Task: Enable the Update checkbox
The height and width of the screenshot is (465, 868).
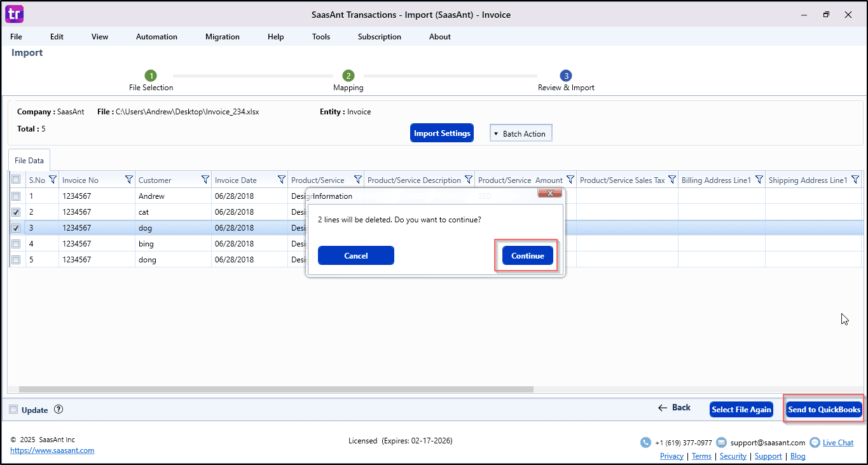Action: coord(13,410)
